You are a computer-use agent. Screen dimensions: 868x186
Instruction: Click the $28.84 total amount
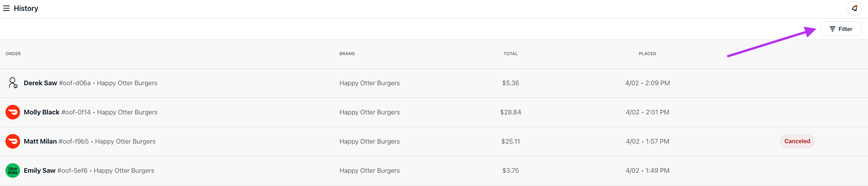(510, 112)
